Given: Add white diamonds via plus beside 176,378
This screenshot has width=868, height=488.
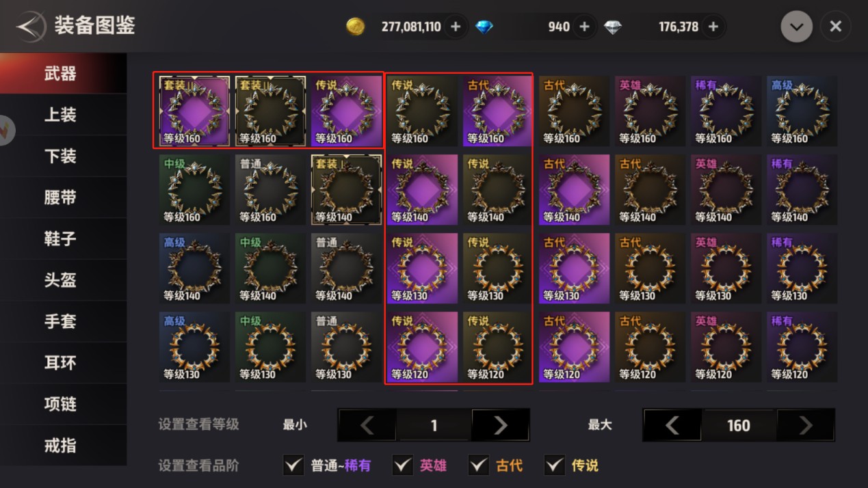Looking at the screenshot, I should point(713,27).
